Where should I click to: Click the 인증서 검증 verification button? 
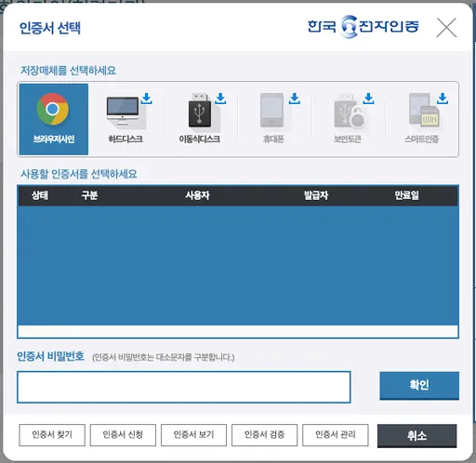pyautogui.click(x=264, y=435)
